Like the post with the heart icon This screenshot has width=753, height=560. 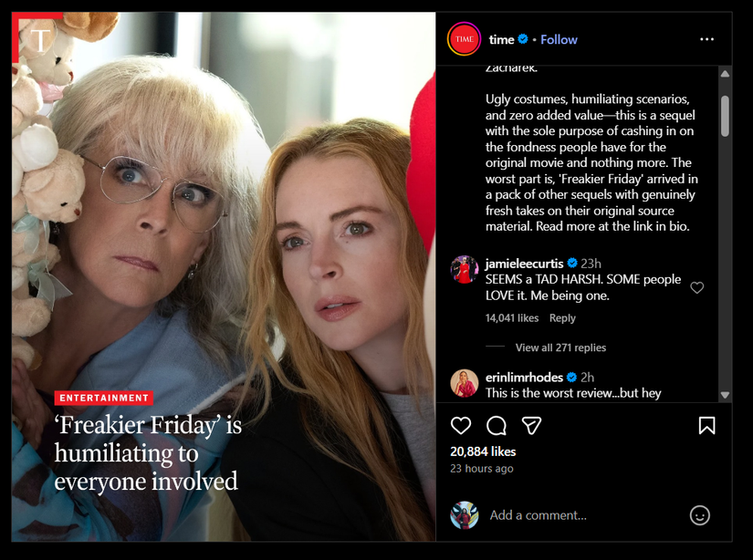461,426
